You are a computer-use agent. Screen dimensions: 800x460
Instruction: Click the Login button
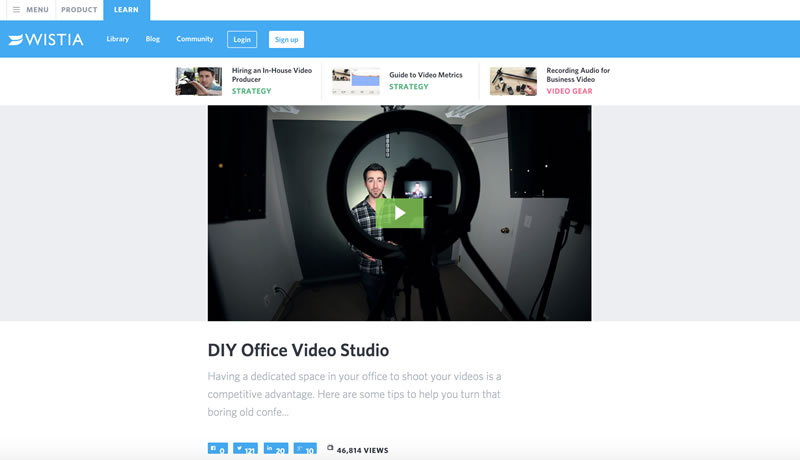(241, 40)
